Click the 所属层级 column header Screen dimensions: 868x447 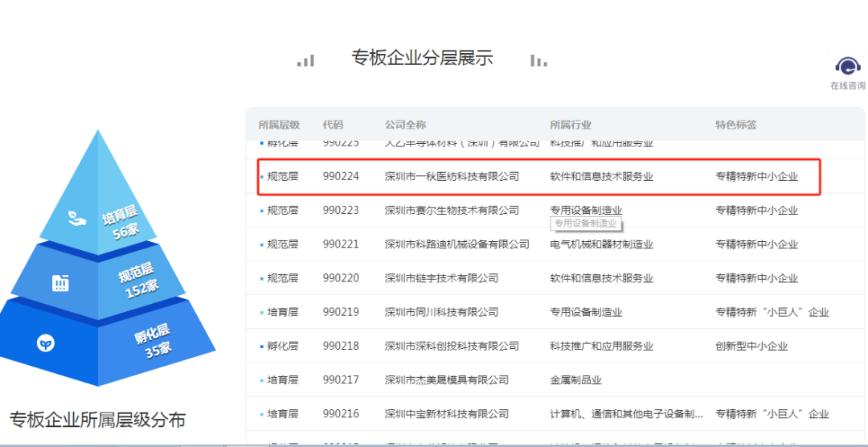279,125
